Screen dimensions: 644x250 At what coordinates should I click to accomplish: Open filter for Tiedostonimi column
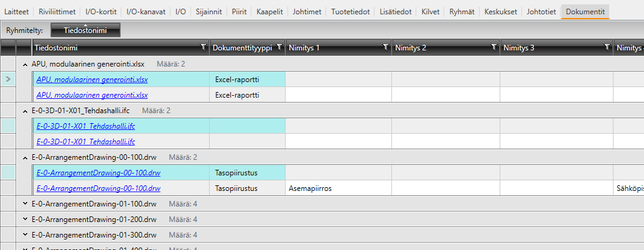[203, 47]
